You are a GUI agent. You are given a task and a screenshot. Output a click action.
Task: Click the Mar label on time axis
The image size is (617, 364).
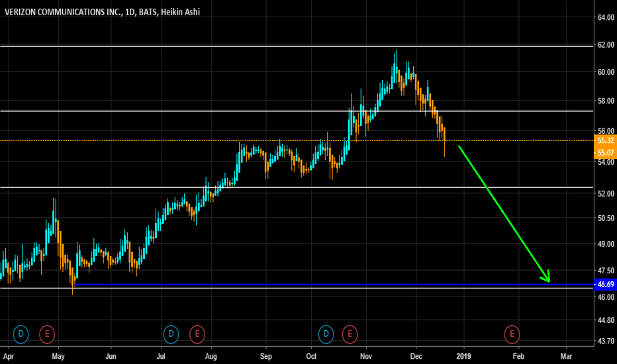coord(566,357)
